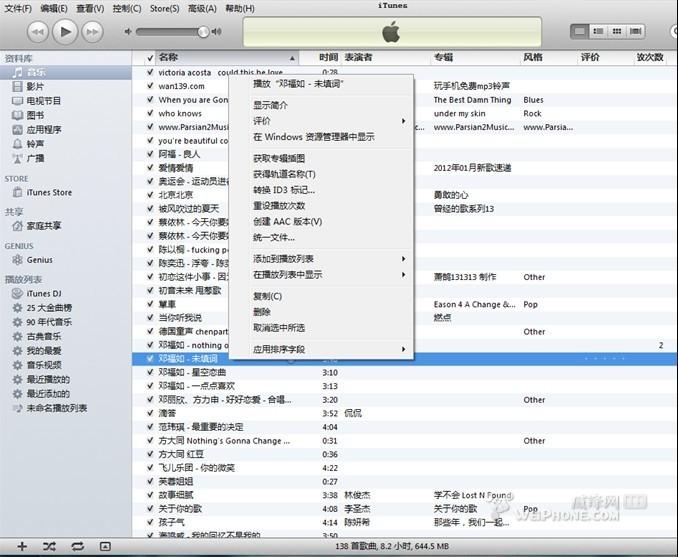Image resolution: width=678 pixels, height=557 pixels.
Task: Uncheck the 北京北京 song checkbox
Action: 150,195
